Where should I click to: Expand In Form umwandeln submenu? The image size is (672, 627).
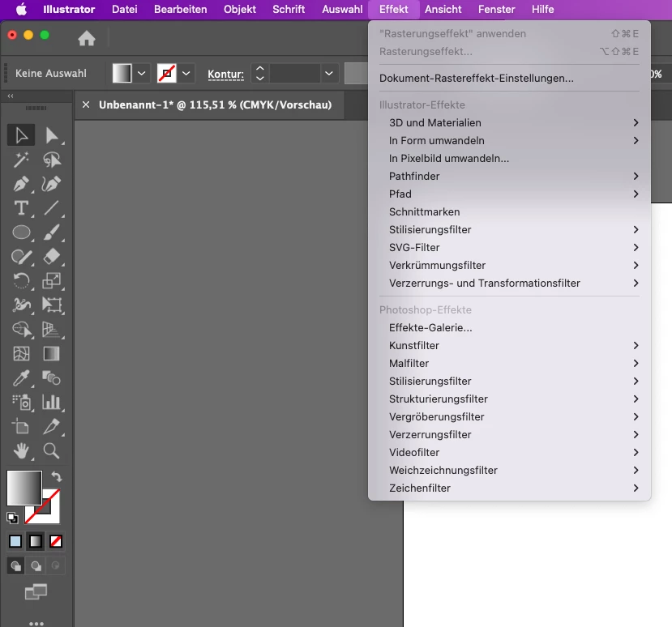tap(509, 140)
